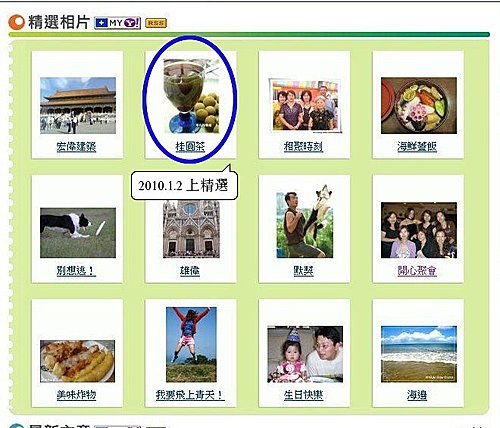Open the 海鮮蓋飯 seafood bowl photo

(x=419, y=106)
